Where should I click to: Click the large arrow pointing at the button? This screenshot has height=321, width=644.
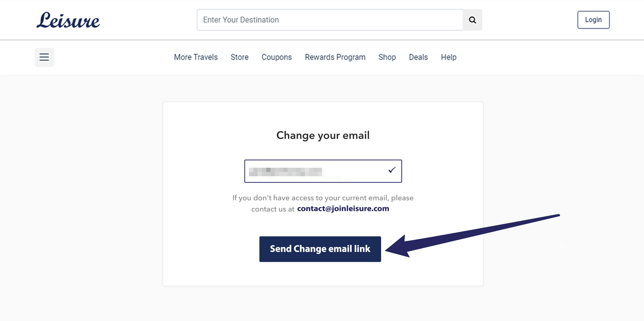coord(472,236)
